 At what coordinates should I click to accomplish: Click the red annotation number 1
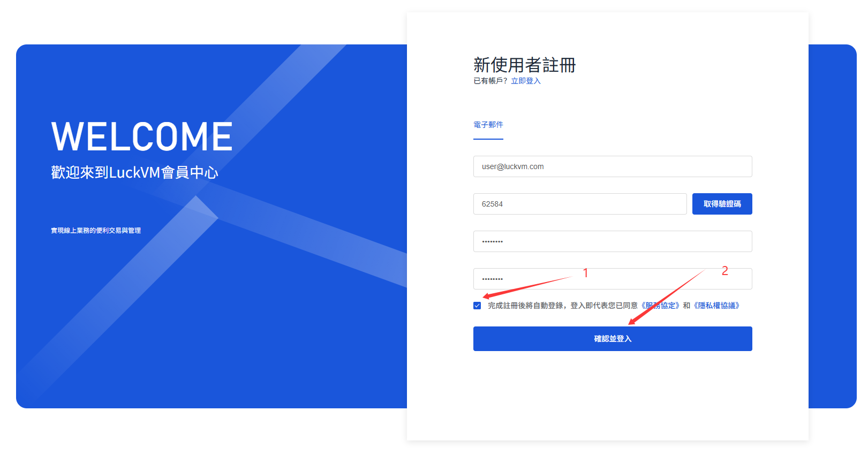pos(585,273)
